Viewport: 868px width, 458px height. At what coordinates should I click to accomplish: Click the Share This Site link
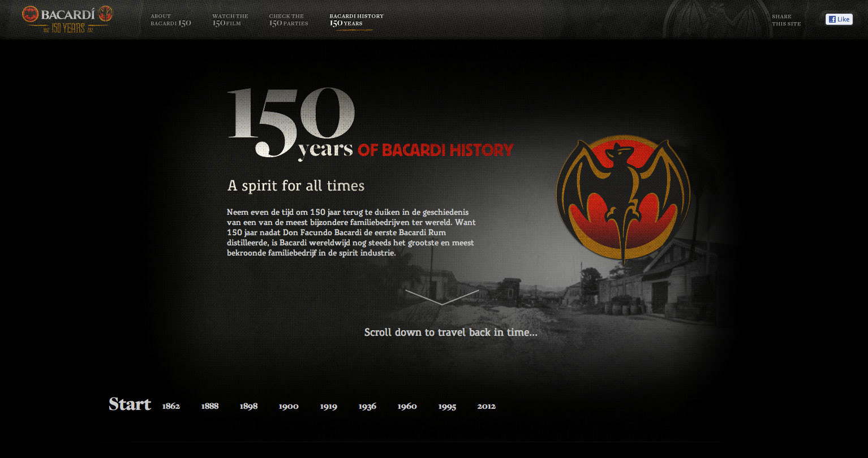(787, 20)
